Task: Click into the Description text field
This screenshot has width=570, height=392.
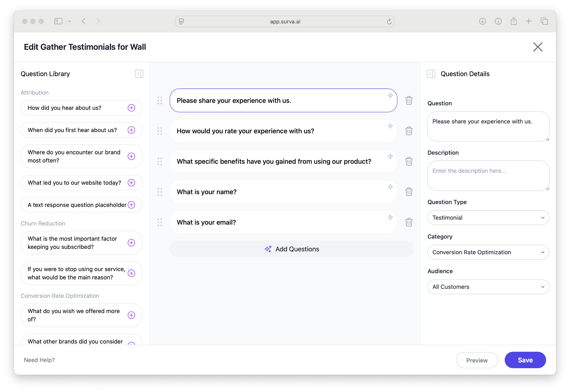Action: [488, 176]
